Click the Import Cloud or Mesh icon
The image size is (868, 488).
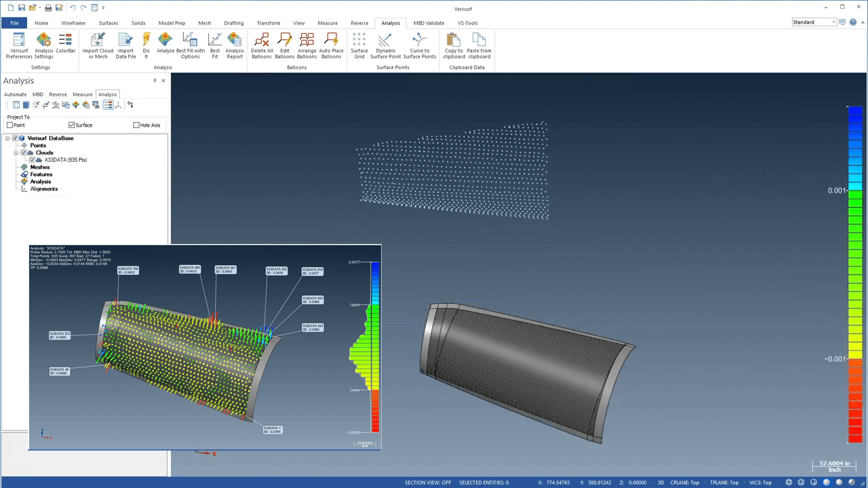click(97, 44)
